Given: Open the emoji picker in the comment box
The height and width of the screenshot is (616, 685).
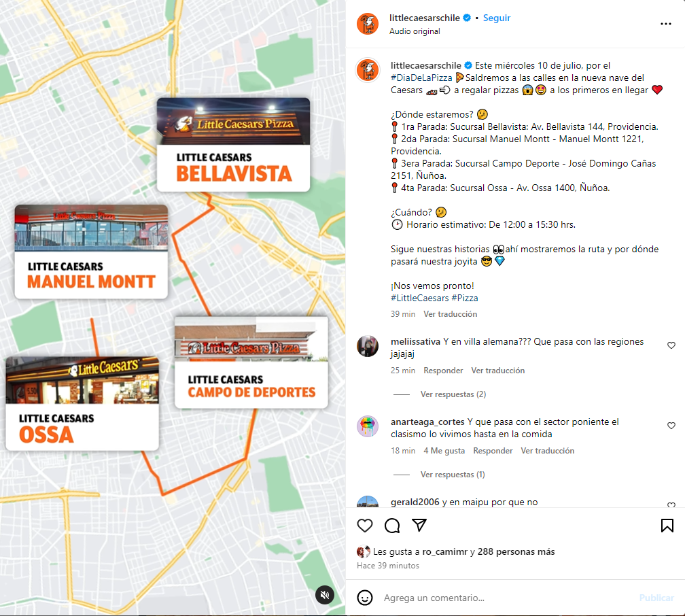Looking at the screenshot, I should click(x=365, y=597).
